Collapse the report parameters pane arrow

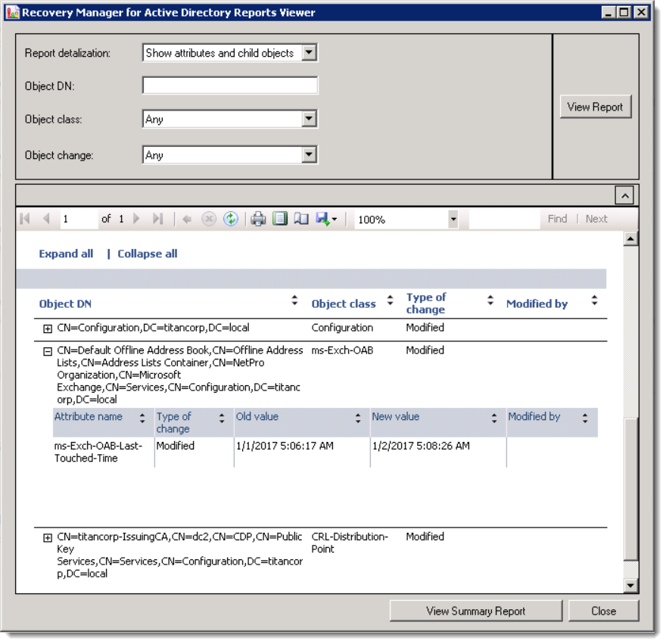point(624,196)
